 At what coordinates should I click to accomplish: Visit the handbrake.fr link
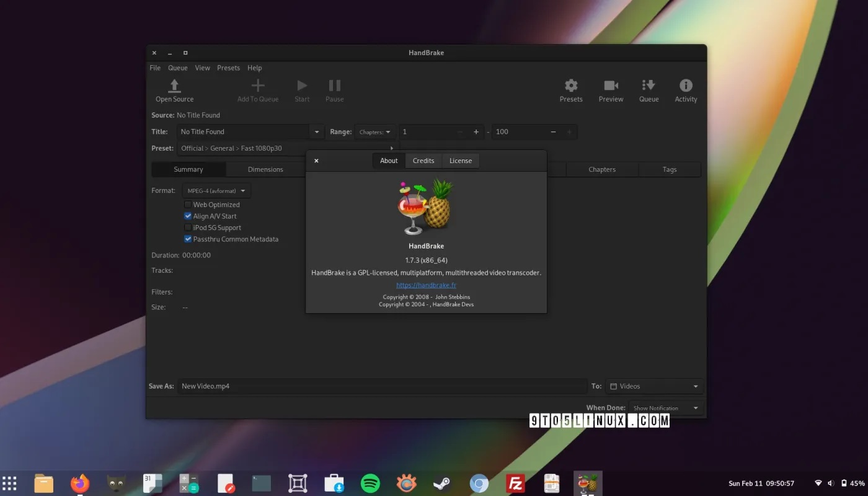point(426,285)
